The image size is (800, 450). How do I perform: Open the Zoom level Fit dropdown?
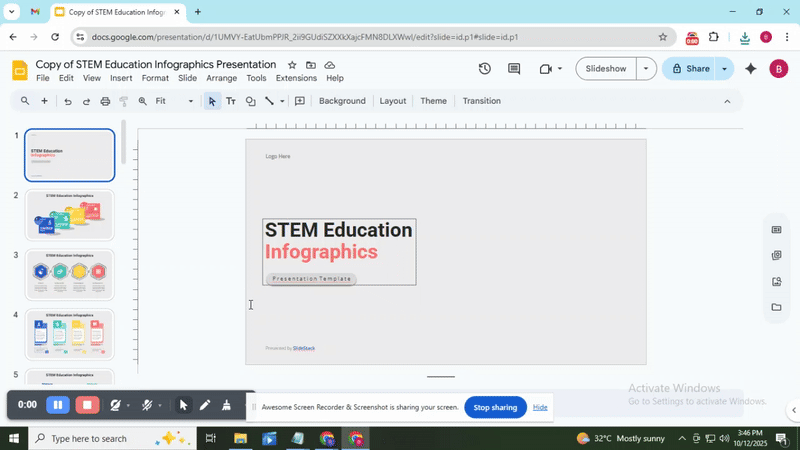(174, 101)
